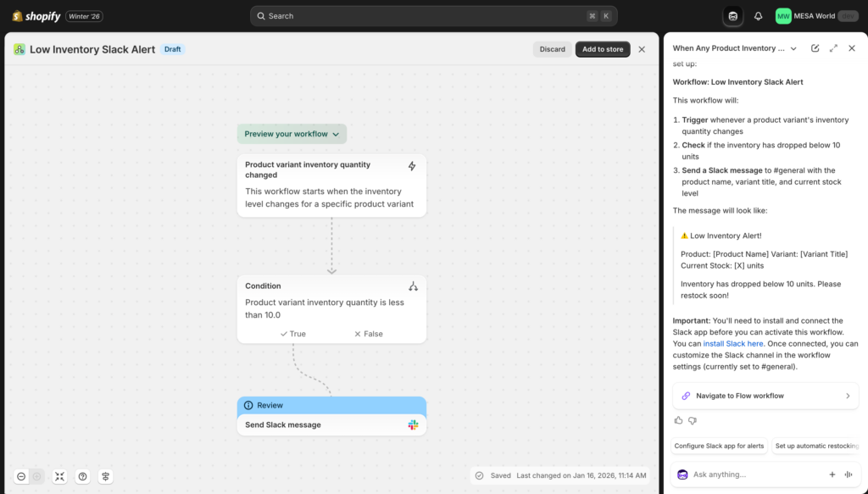Click the branch icon on the Condition card
This screenshot has height=494, width=868.
click(413, 286)
